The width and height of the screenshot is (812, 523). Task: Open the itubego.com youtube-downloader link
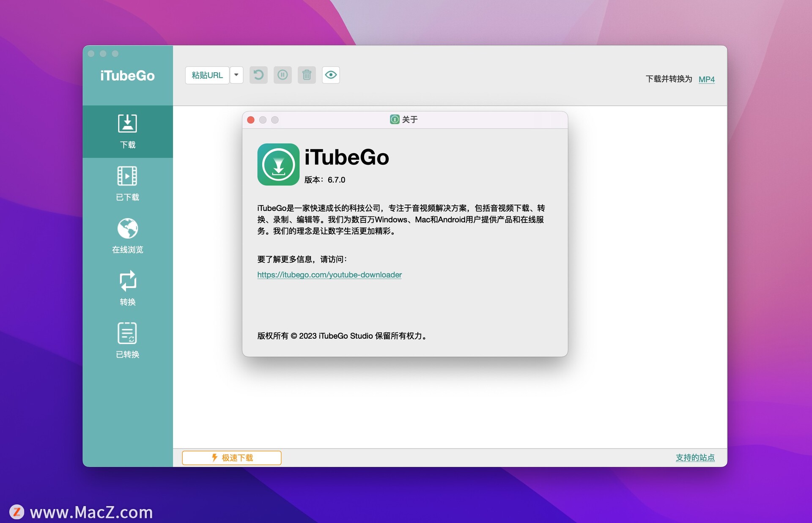coord(329,275)
